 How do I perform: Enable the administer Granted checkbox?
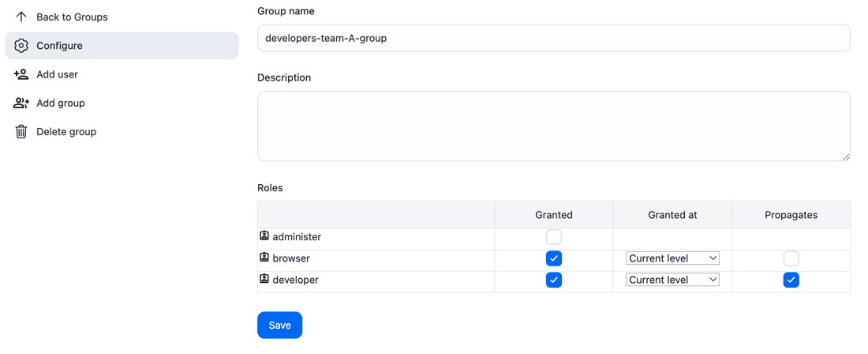tap(554, 237)
